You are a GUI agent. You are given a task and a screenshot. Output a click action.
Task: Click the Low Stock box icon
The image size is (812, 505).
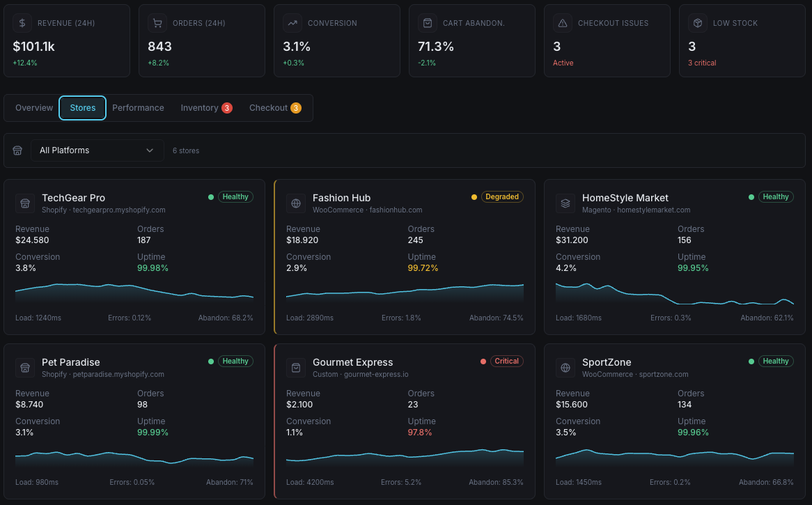tap(698, 23)
